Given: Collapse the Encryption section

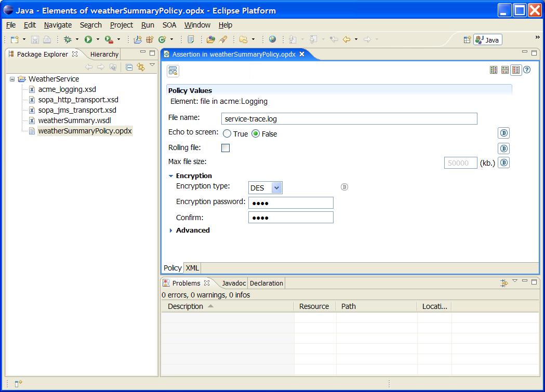Looking at the screenshot, I should [170, 176].
